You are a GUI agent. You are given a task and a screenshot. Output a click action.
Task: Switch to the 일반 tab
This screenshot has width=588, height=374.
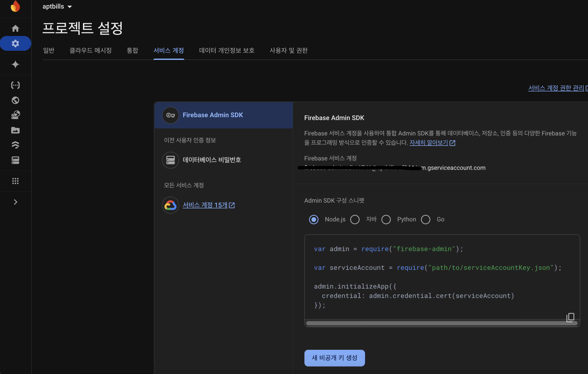pyautogui.click(x=49, y=50)
